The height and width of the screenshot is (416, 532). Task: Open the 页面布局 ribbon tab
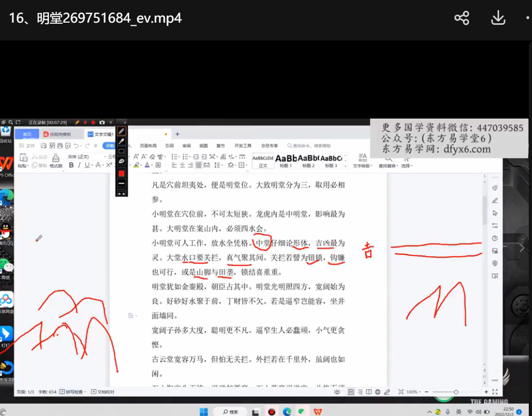(x=148, y=145)
